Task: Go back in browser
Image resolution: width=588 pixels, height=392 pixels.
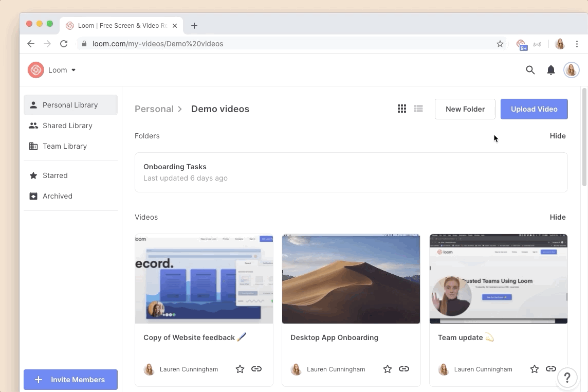Action: [31, 44]
